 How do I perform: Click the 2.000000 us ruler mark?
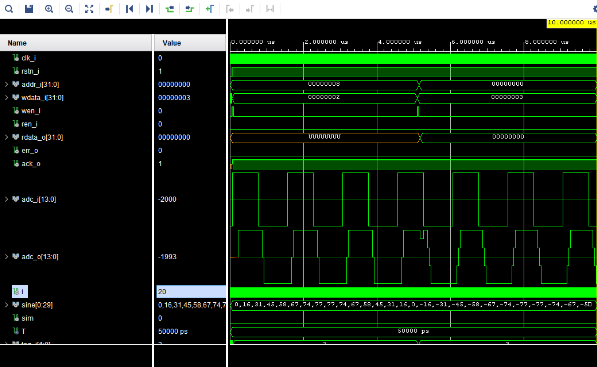pyautogui.click(x=326, y=42)
